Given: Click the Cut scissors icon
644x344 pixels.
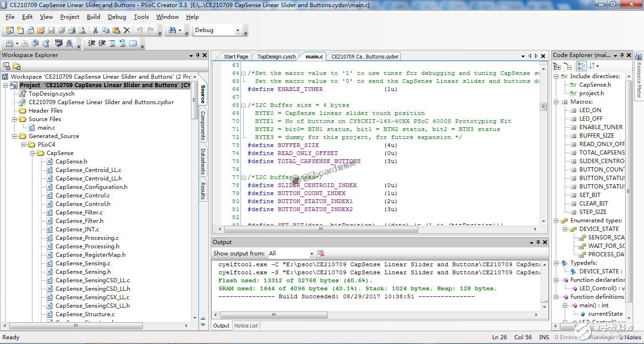Looking at the screenshot, I should (x=95, y=30).
